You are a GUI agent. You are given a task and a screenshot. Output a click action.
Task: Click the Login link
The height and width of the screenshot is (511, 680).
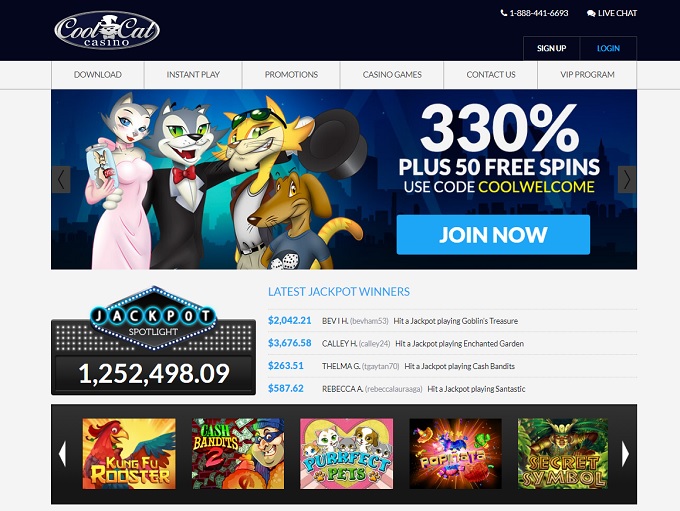tap(608, 48)
